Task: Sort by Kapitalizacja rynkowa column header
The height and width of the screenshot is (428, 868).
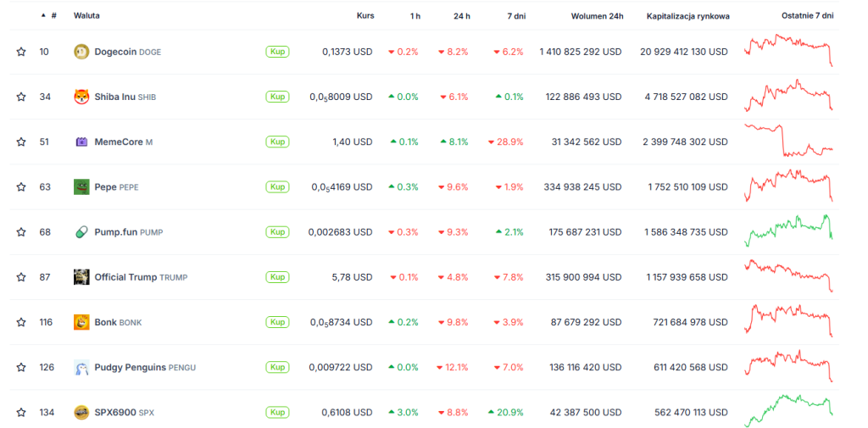Action: coord(687,16)
